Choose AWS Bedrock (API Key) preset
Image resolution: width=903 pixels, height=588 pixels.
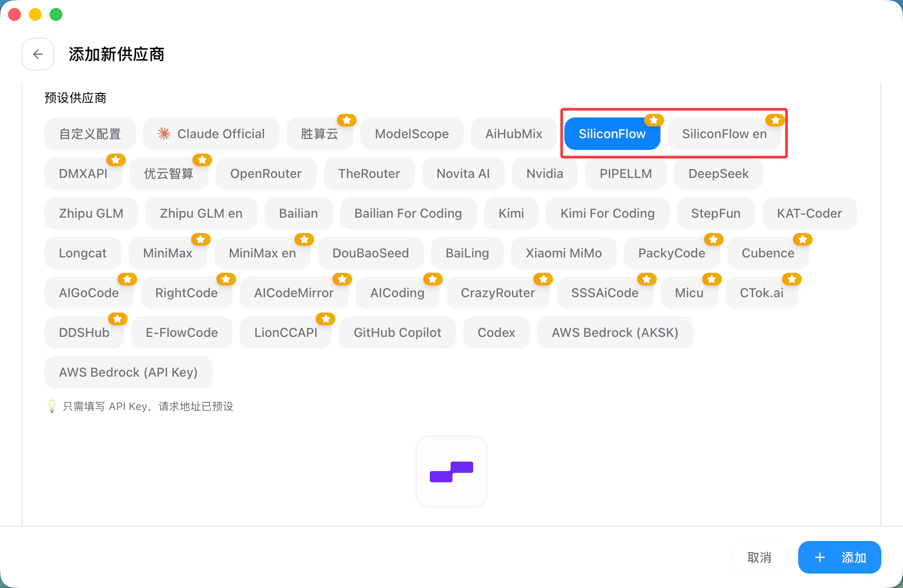point(128,372)
